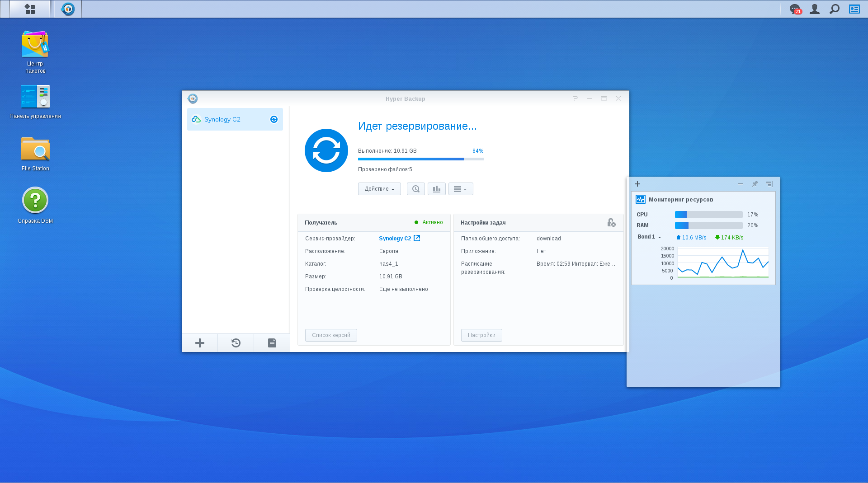Open the notifications with 21 badge
The image size is (868, 483).
point(795,9)
